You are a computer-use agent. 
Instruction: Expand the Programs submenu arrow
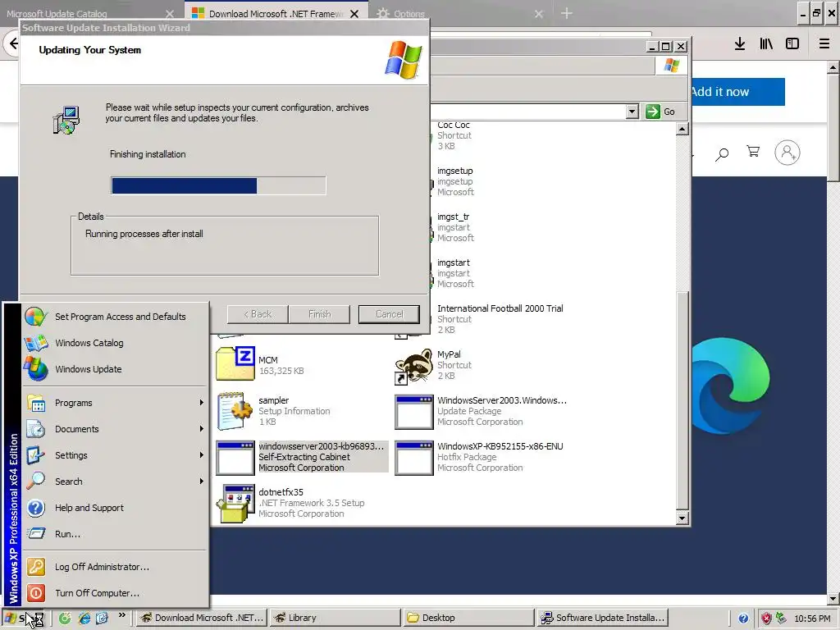point(202,402)
